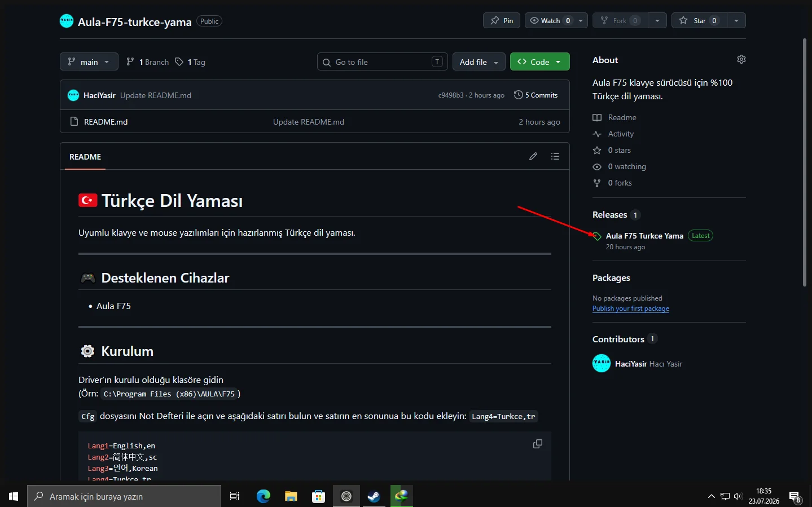This screenshot has width=812, height=507.
Task: Open HaciYasir commit author avatar
Action: coord(73,95)
